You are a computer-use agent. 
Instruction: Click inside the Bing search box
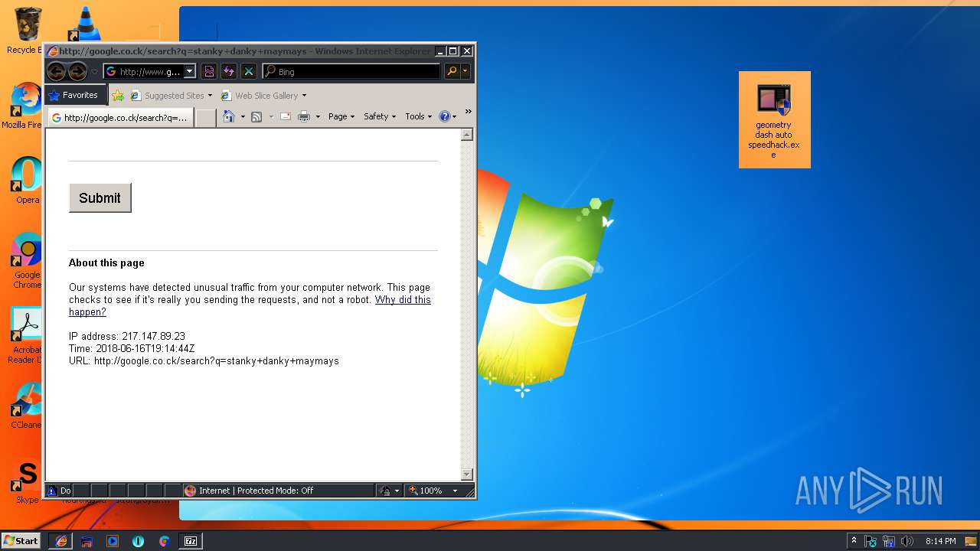tap(351, 72)
